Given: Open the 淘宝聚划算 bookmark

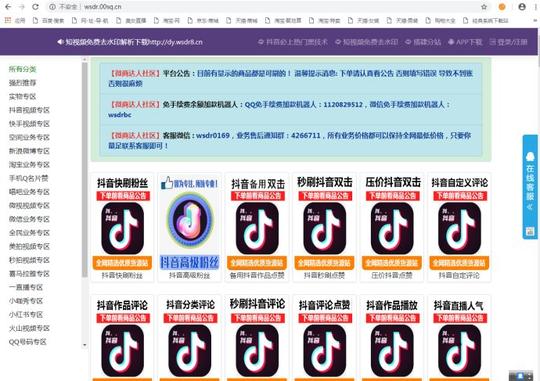Looking at the screenshot, I should (283, 21).
